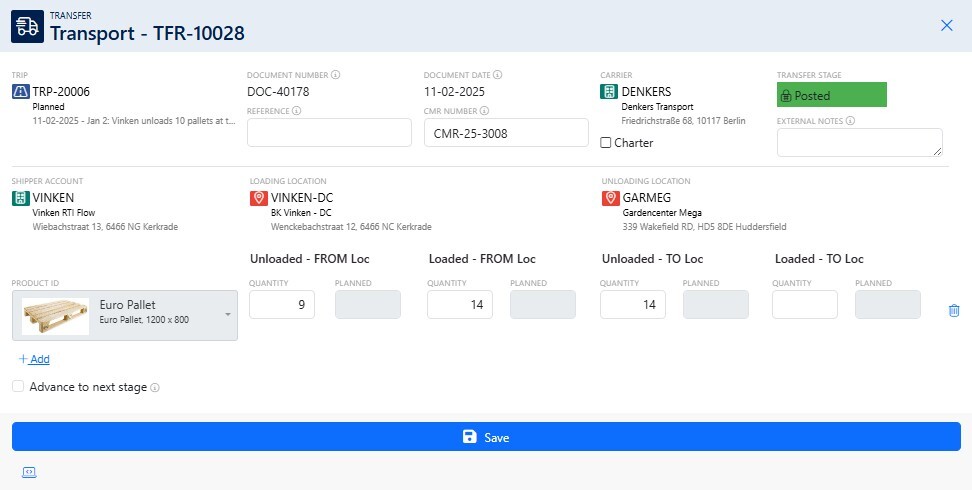972x490 pixels.
Task: Open the Posted transfer stage selector
Action: click(x=832, y=95)
